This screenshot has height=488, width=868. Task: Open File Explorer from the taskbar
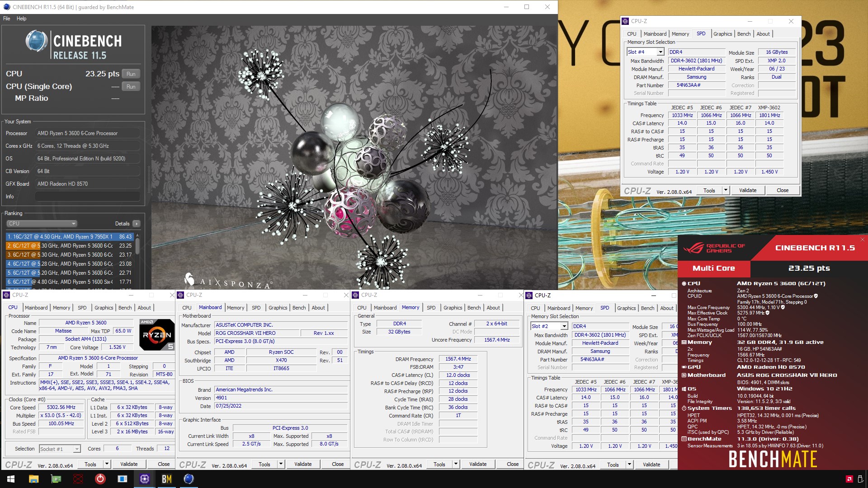pyautogui.click(x=34, y=479)
